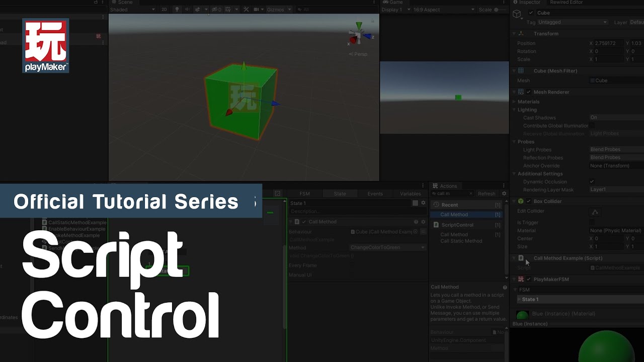The image size is (644, 362).
Task: Toggle the Dynamic Occlusion checkbox
Action: (592, 182)
